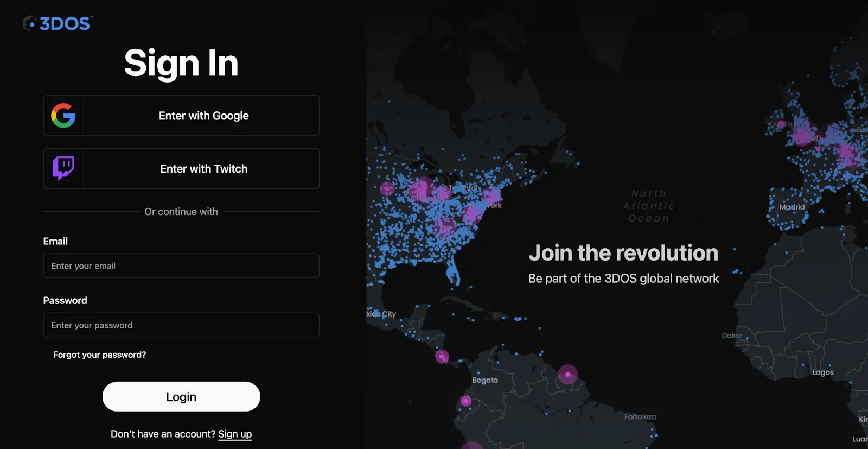
Task: Sign in with Enter with Google
Action: click(x=181, y=116)
